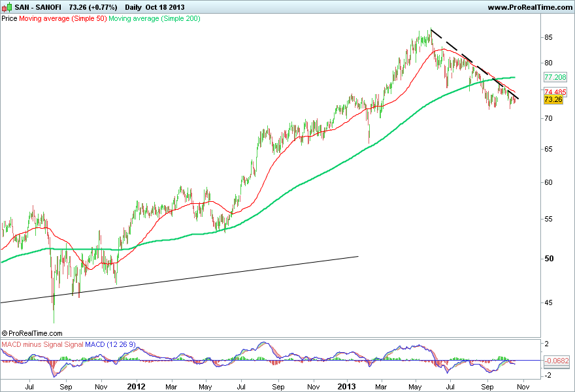Click the 65 price axis label
Image resolution: width=575 pixels, height=392 pixels.
tap(549, 149)
